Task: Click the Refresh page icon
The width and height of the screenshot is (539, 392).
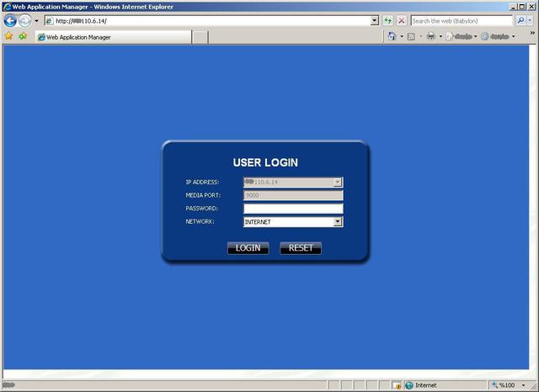Action: point(388,20)
